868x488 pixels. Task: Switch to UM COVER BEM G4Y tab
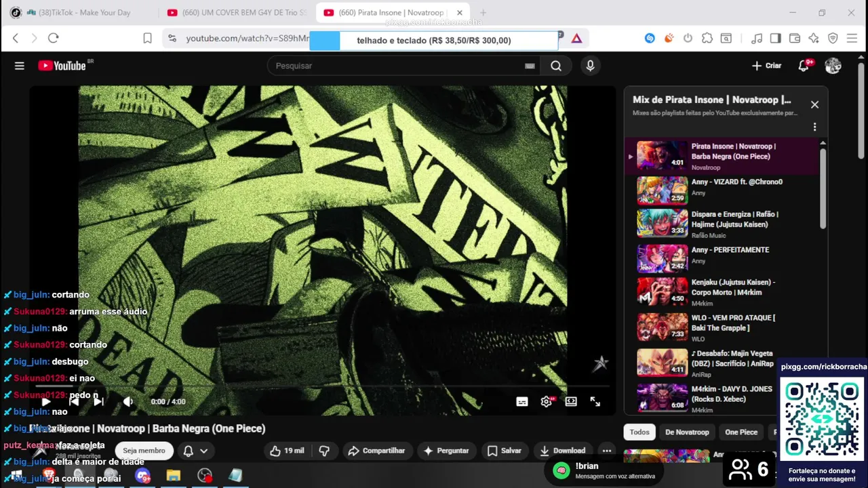237,12
